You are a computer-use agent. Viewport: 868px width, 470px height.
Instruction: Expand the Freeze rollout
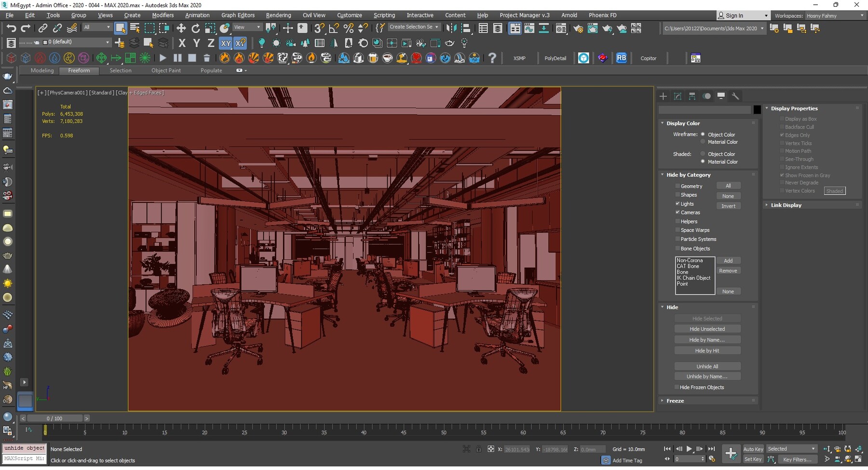point(662,400)
